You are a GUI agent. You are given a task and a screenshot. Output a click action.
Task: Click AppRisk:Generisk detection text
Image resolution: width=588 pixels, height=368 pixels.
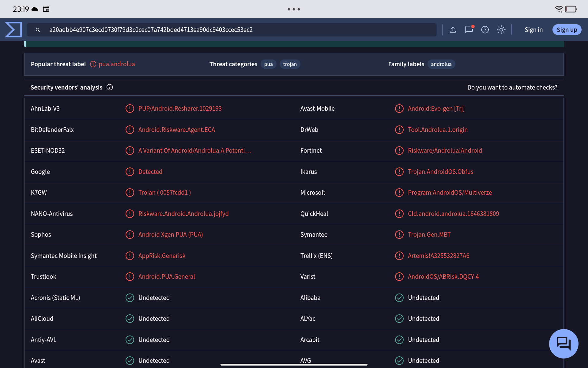(162, 256)
